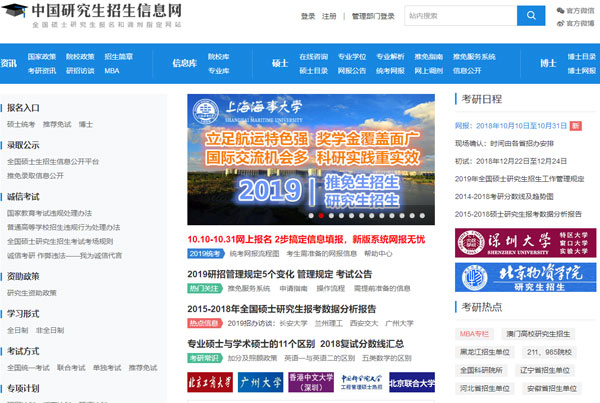Click the green 考研常识 tag
The height and width of the screenshot is (403, 600).
click(205, 358)
